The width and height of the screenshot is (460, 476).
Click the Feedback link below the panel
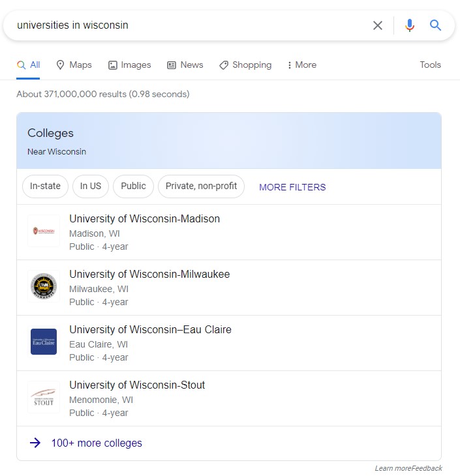[x=427, y=468]
